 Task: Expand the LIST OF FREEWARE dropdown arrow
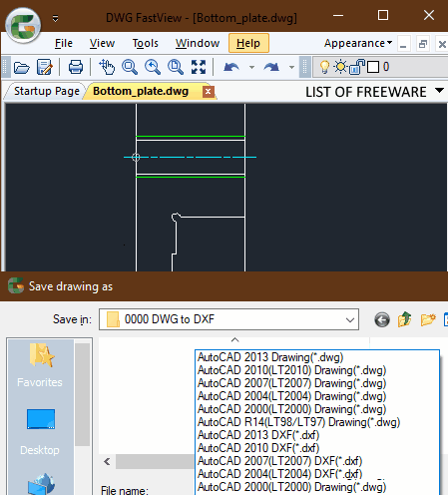pos(439,91)
